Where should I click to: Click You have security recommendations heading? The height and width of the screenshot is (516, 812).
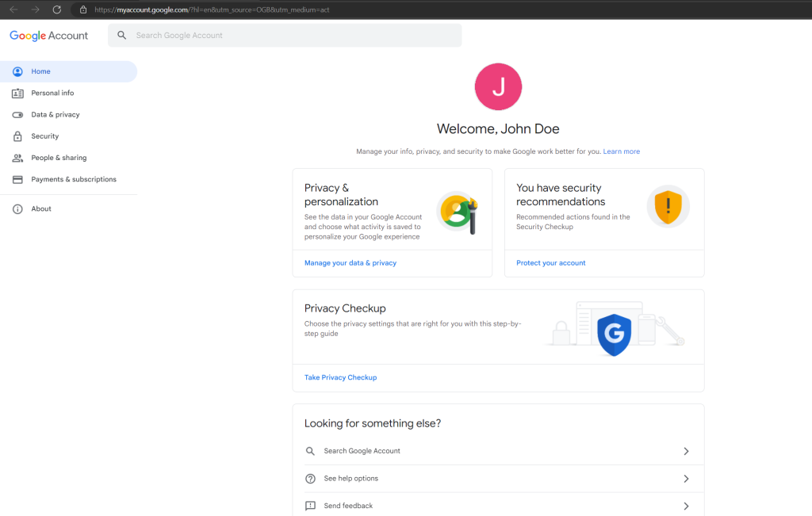point(561,195)
